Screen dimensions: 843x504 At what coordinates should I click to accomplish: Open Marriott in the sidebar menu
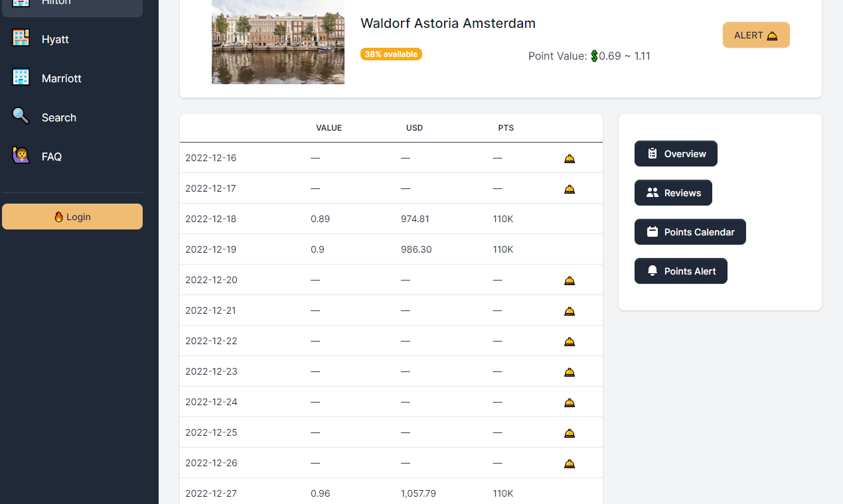[72, 78]
